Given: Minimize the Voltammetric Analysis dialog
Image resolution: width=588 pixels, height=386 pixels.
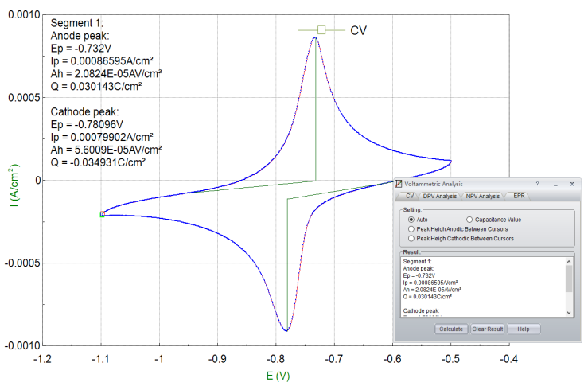Looking at the screenshot, I should (x=555, y=184).
